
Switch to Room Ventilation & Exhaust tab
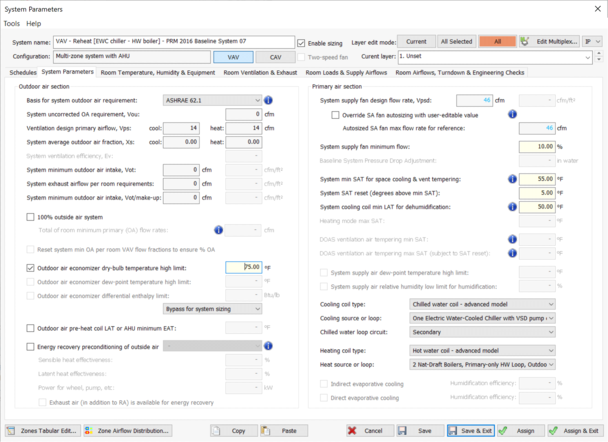(x=260, y=73)
